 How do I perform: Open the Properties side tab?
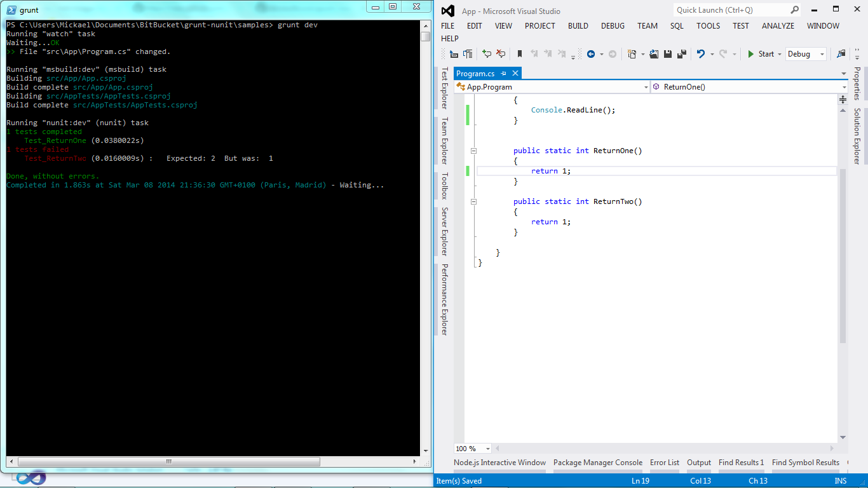click(x=857, y=83)
